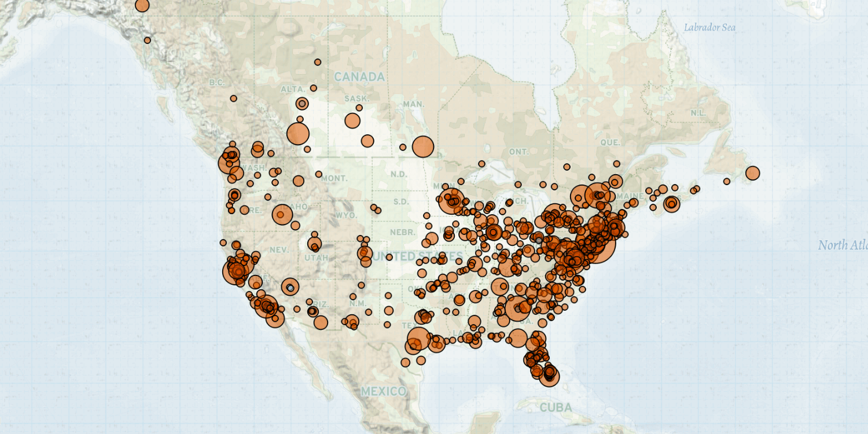868x434 pixels.
Task: Click the N.D. state label
Action: [x=399, y=174]
